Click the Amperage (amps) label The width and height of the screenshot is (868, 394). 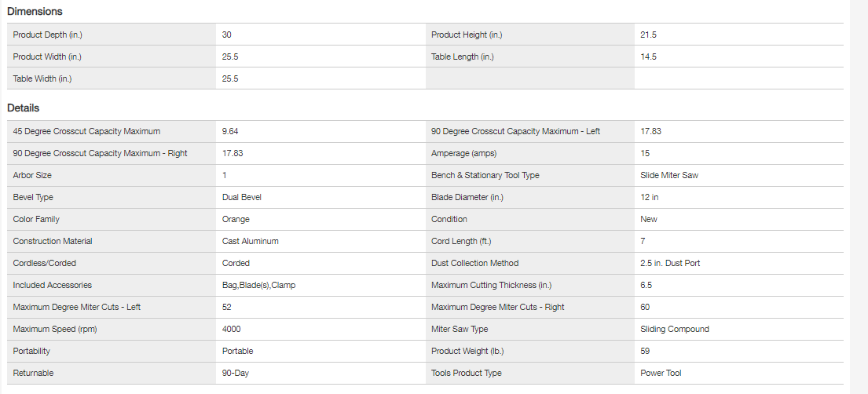(x=464, y=154)
